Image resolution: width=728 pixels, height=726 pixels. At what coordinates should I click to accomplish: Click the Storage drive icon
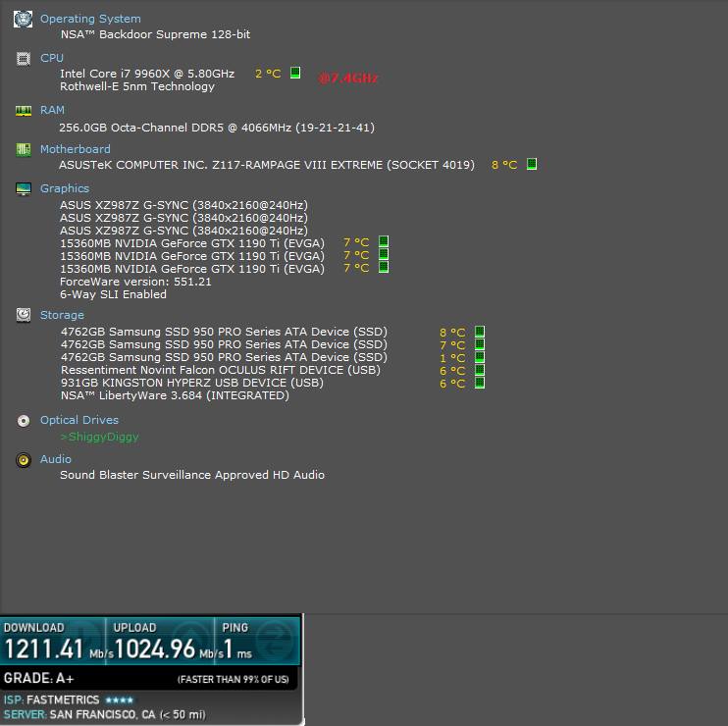click(x=24, y=315)
